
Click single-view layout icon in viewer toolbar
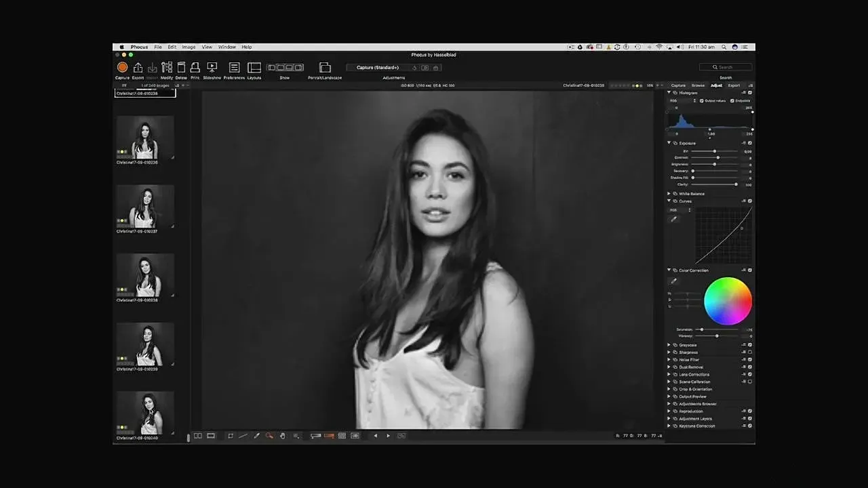click(211, 436)
